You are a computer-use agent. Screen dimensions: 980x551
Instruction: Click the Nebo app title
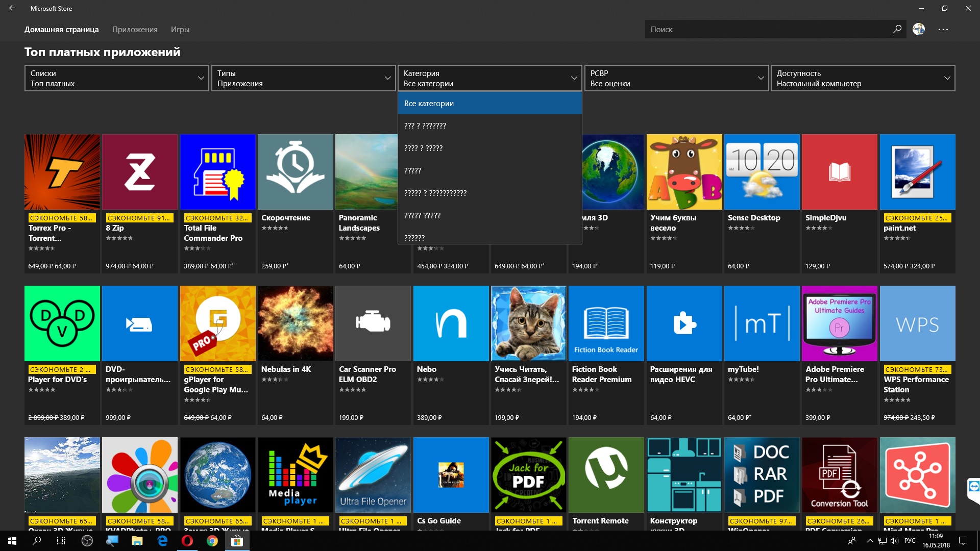pyautogui.click(x=427, y=369)
